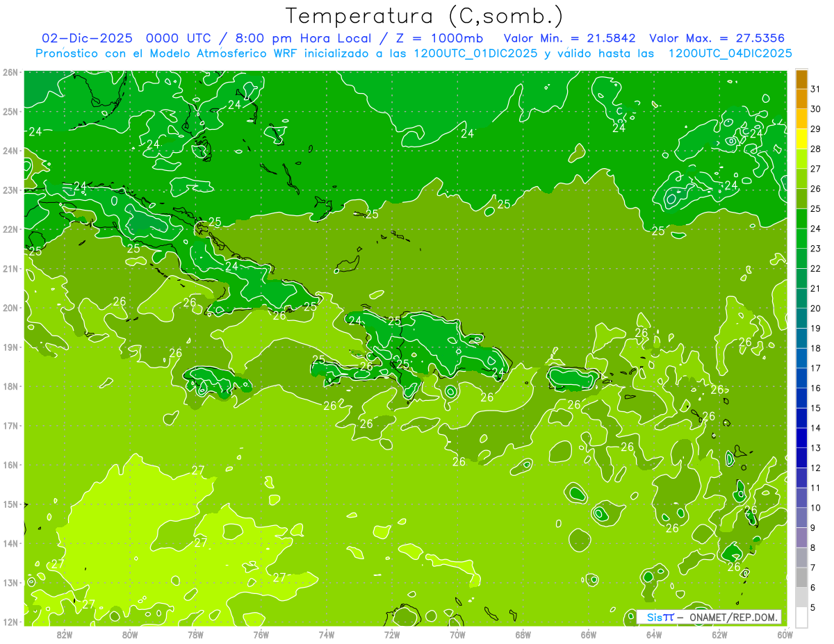Click the '76W' longitude axis label
Image resolution: width=834 pixels, height=644 pixels.
pyautogui.click(x=261, y=634)
